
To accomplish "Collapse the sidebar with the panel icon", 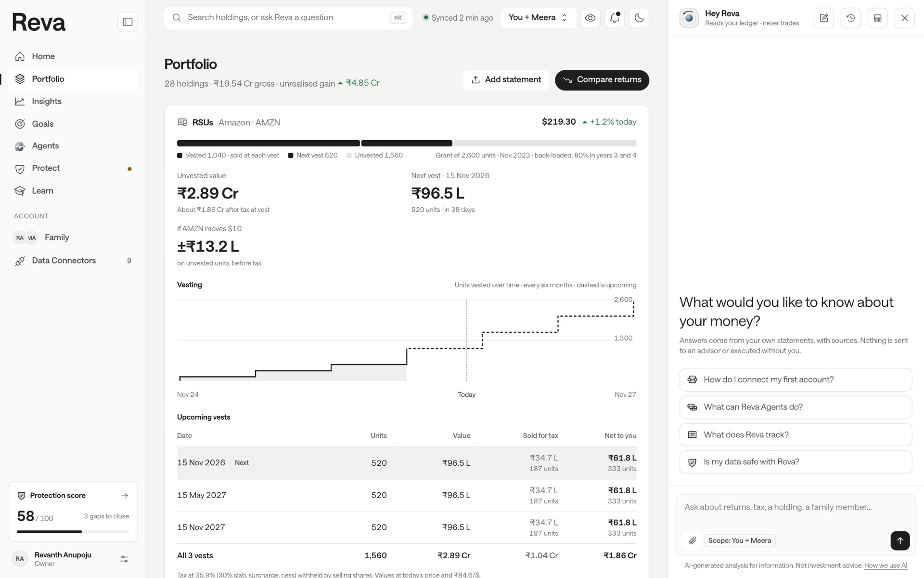I will [x=128, y=22].
